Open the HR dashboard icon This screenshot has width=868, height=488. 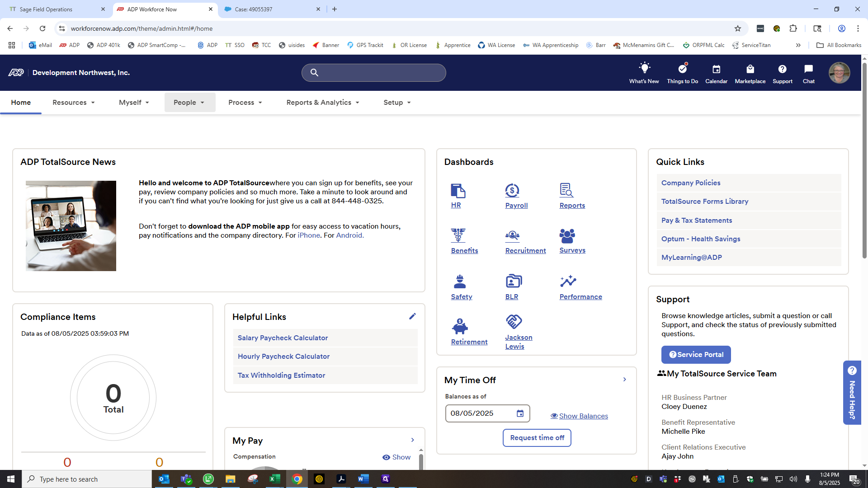(x=458, y=191)
